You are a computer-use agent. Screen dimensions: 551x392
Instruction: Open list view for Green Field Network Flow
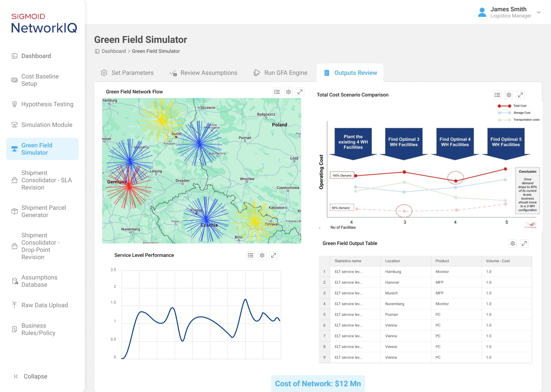(277, 92)
